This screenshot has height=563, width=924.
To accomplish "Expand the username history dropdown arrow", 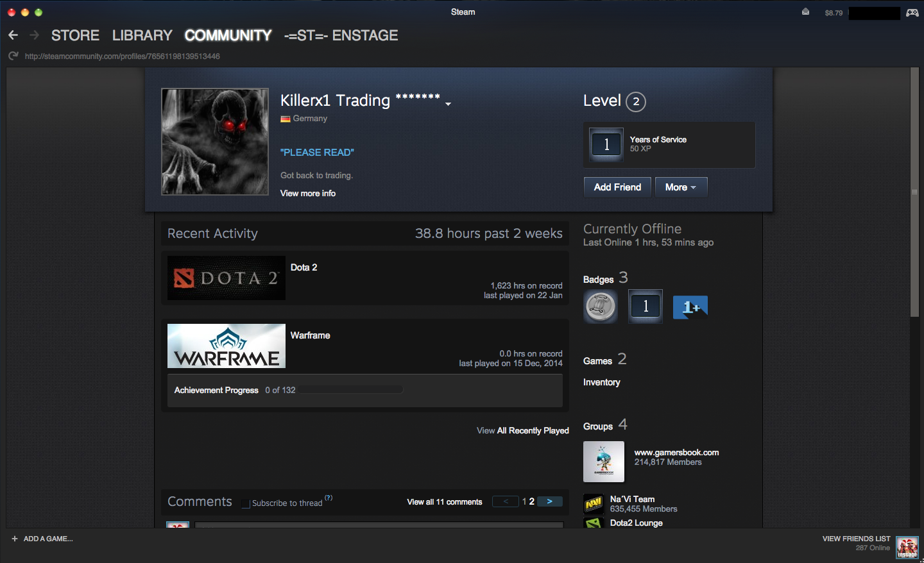I will [448, 104].
